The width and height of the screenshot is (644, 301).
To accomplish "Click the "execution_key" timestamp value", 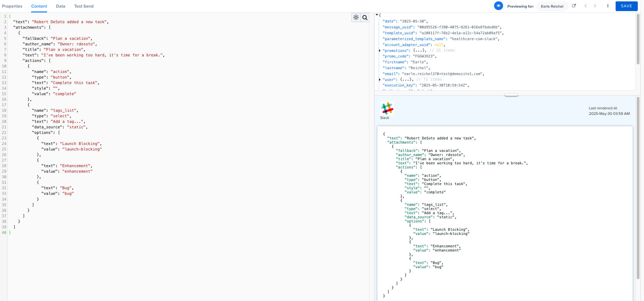I will pyautogui.click(x=444, y=85).
